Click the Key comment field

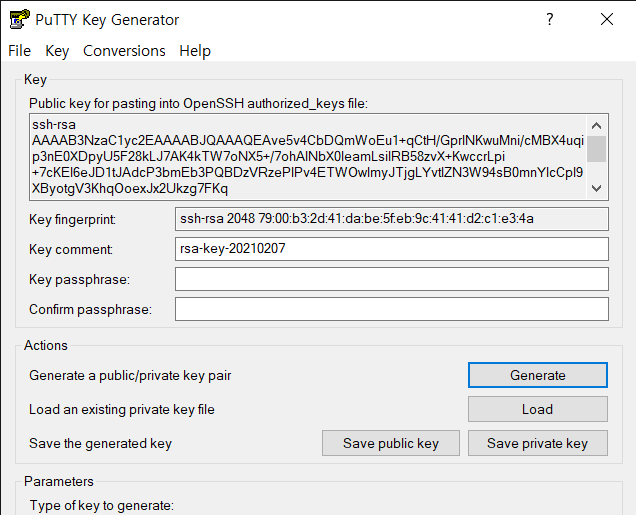pyautogui.click(x=392, y=249)
